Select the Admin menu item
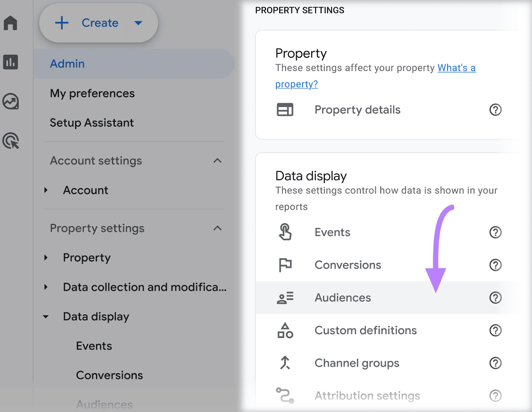This screenshot has width=532, height=412. coord(67,63)
